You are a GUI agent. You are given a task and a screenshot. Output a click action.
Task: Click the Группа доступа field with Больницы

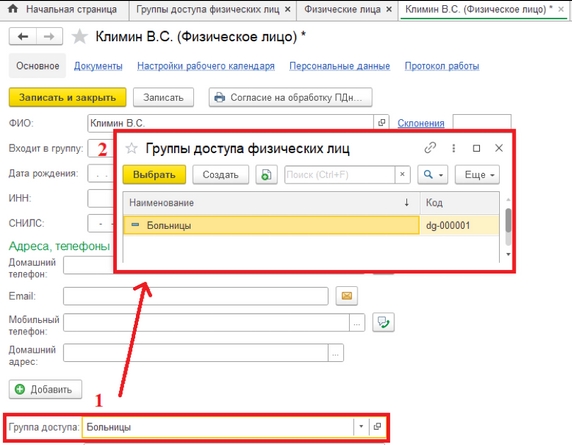218,426
